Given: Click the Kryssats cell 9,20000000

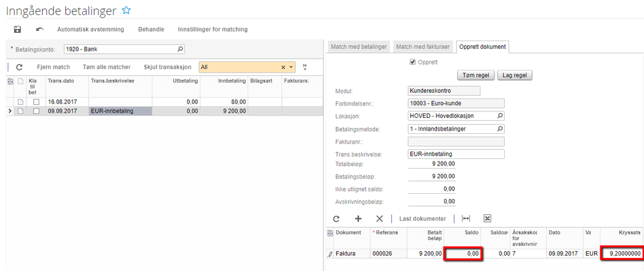Looking at the screenshot, I should (x=622, y=254).
